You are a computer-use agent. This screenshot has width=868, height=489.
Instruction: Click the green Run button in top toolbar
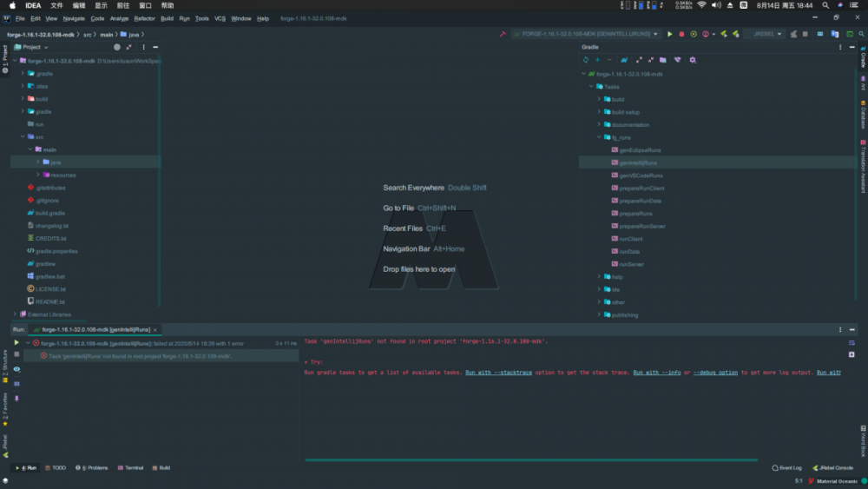pyautogui.click(x=669, y=34)
